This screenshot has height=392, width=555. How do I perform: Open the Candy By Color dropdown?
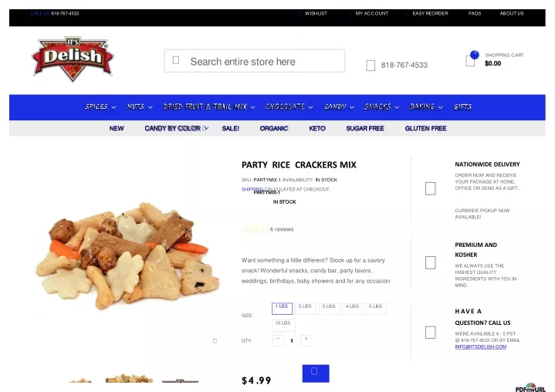(x=176, y=128)
